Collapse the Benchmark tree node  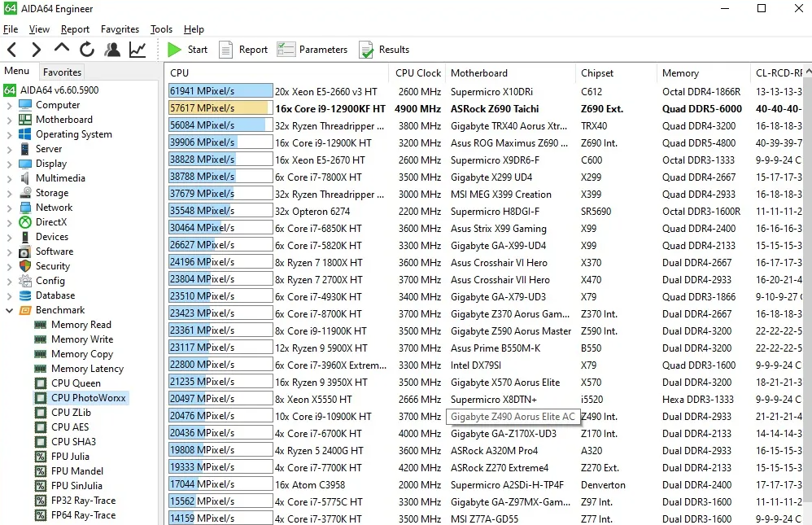pyautogui.click(x=9, y=310)
